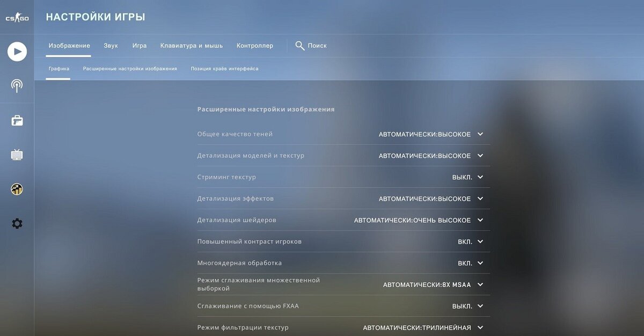Switch to the Изображение tab

point(69,46)
